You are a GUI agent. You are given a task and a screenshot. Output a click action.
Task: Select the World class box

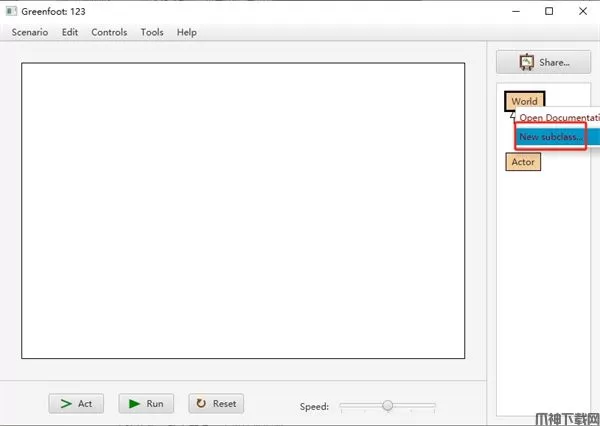(525, 101)
